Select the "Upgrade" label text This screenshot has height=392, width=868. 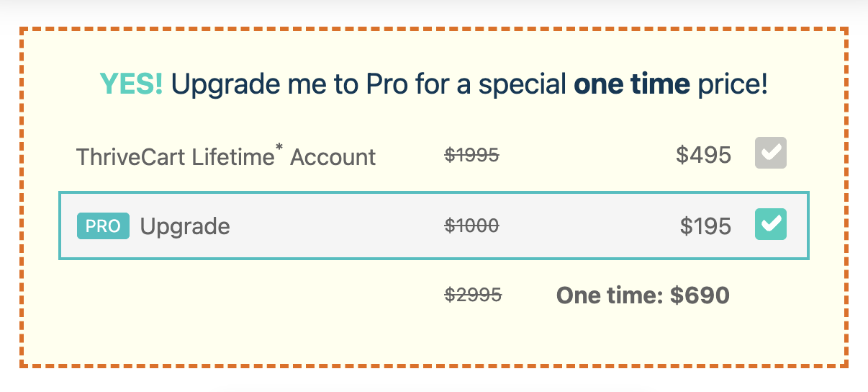click(x=185, y=227)
